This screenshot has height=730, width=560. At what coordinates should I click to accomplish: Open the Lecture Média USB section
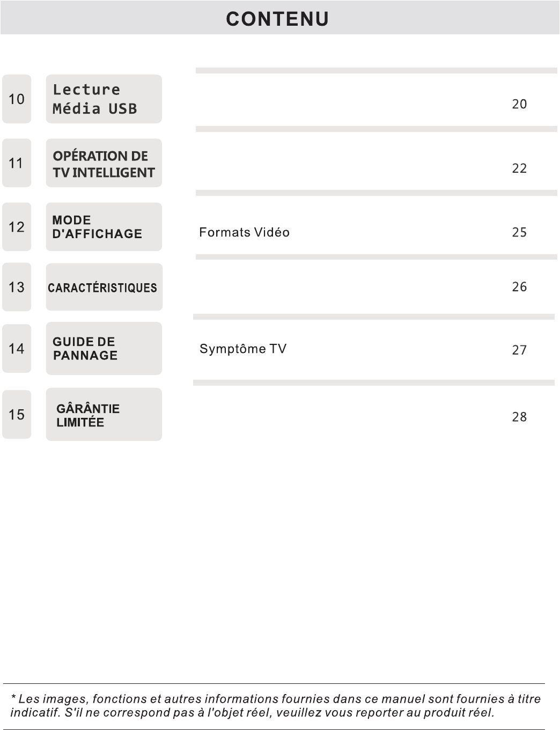point(104,99)
